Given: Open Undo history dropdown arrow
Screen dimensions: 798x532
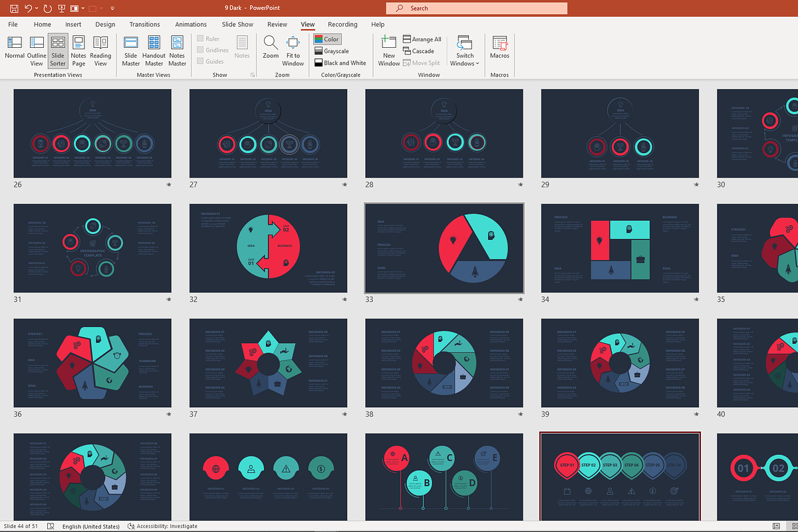Looking at the screenshot, I should [x=37, y=9].
